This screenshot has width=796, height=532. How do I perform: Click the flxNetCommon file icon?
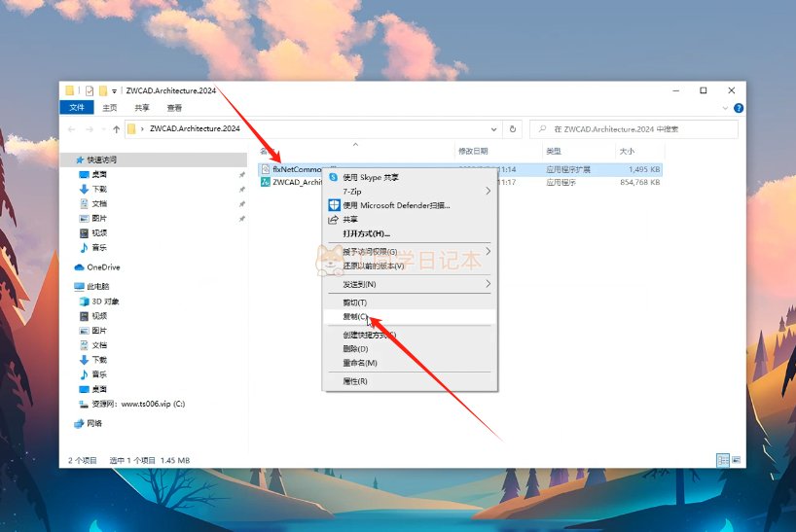(x=266, y=169)
